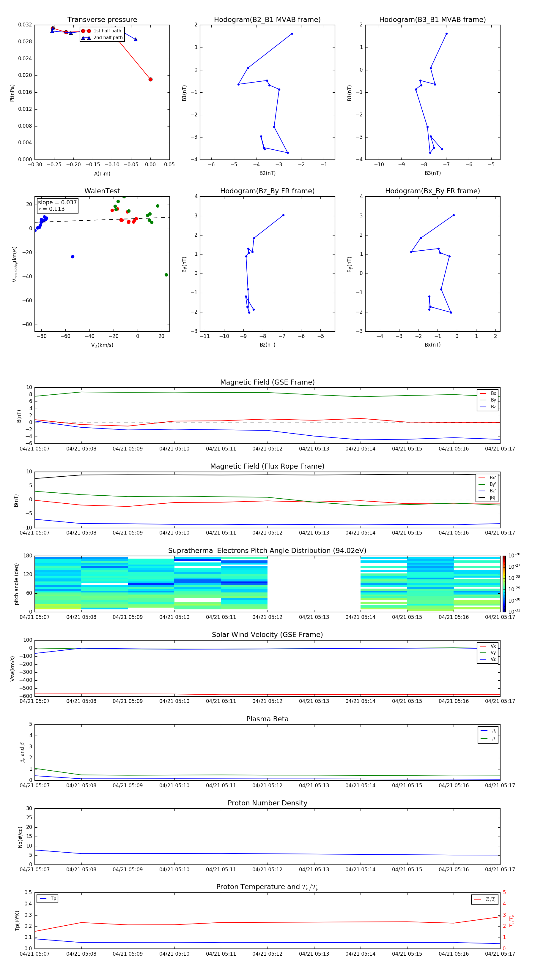Click the "Solar Wind Velocity (GSE Frame)" title

tap(267, 635)
